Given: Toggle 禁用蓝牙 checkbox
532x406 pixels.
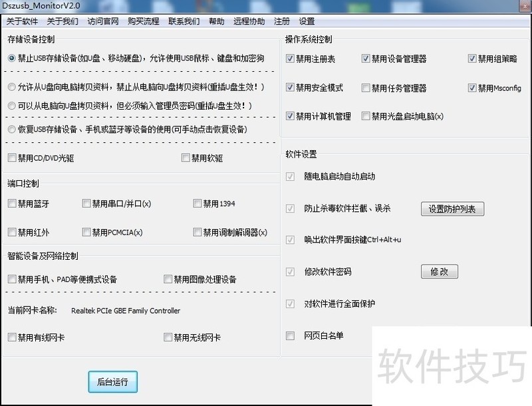Looking at the screenshot, I should (12, 204).
